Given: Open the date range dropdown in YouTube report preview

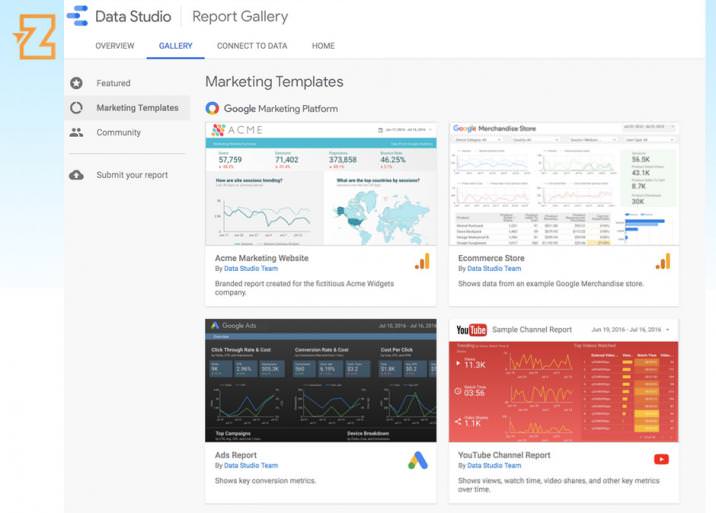Looking at the screenshot, I should [631, 329].
